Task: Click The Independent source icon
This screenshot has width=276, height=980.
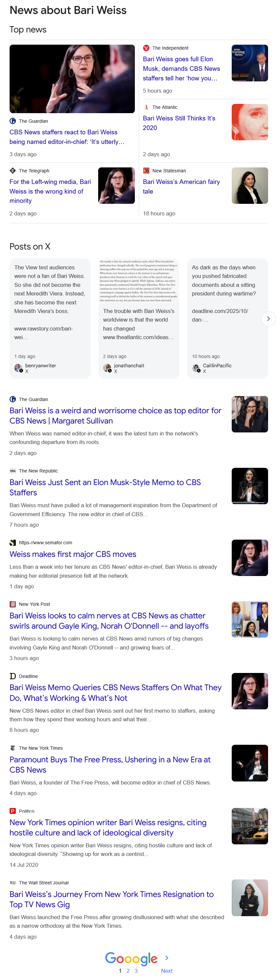Action: [x=146, y=48]
